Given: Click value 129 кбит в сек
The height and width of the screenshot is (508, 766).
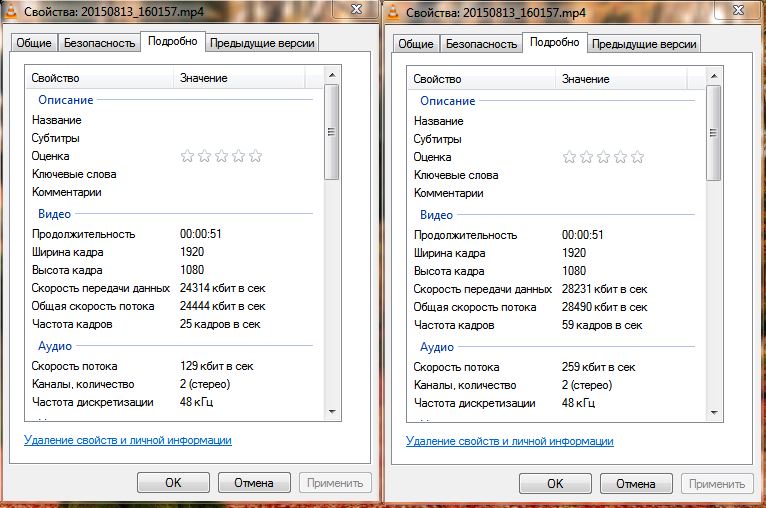Looking at the screenshot, I should pyautogui.click(x=216, y=366).
